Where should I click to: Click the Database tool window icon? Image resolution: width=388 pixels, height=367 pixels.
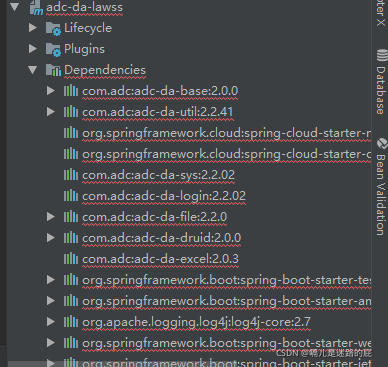coord(382,55)
